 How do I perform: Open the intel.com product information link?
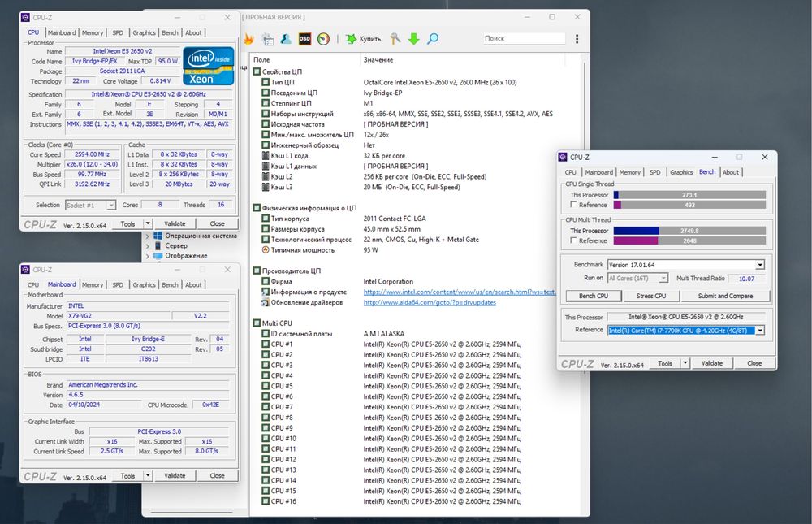click(x=460, y=292)
